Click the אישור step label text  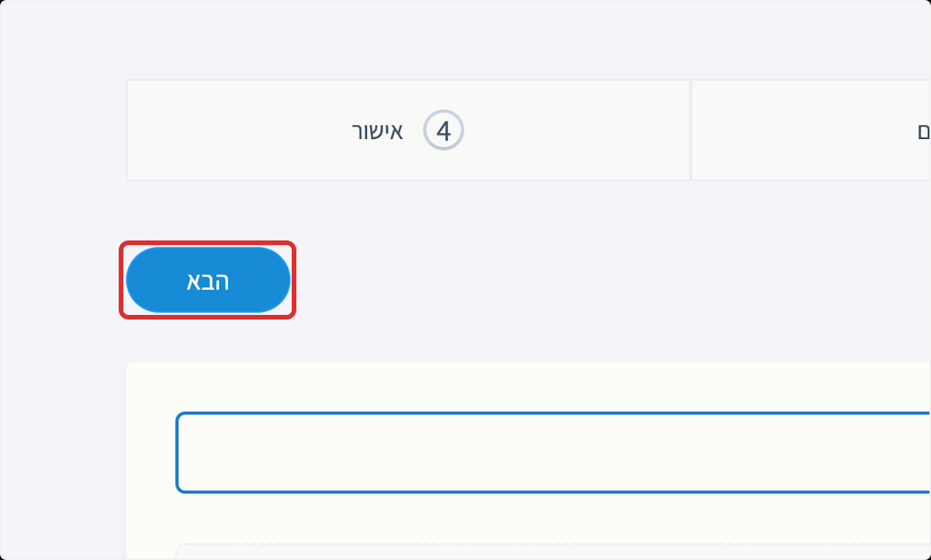(377, 131)
